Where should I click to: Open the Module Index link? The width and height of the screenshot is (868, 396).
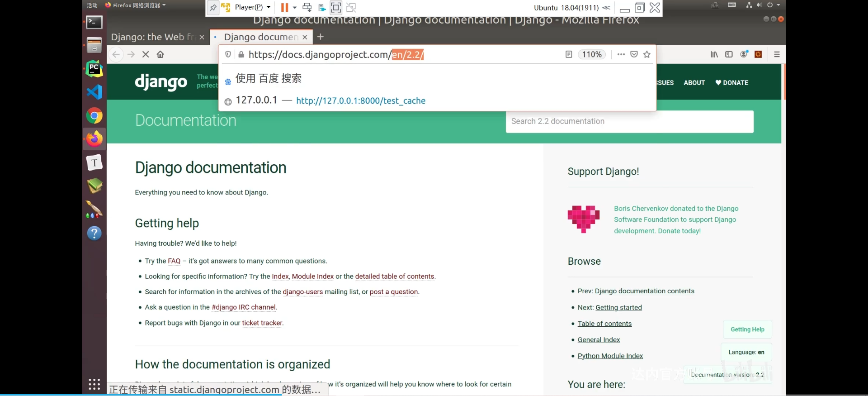(313, 277)
